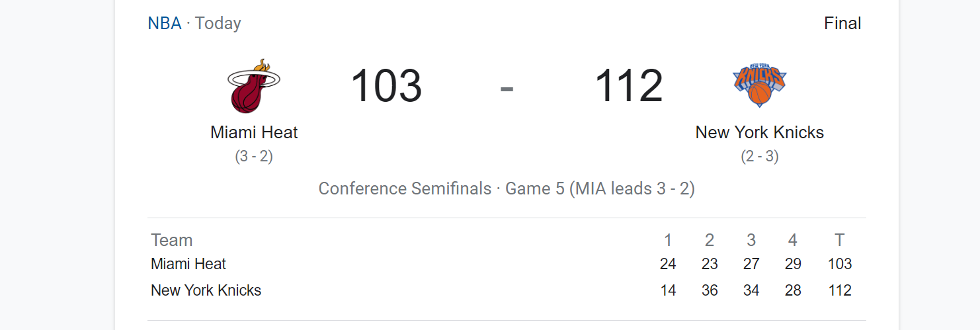Click the New York Knicks logo
This screenshot has height=330, width=980.
(x=759, y=85)
